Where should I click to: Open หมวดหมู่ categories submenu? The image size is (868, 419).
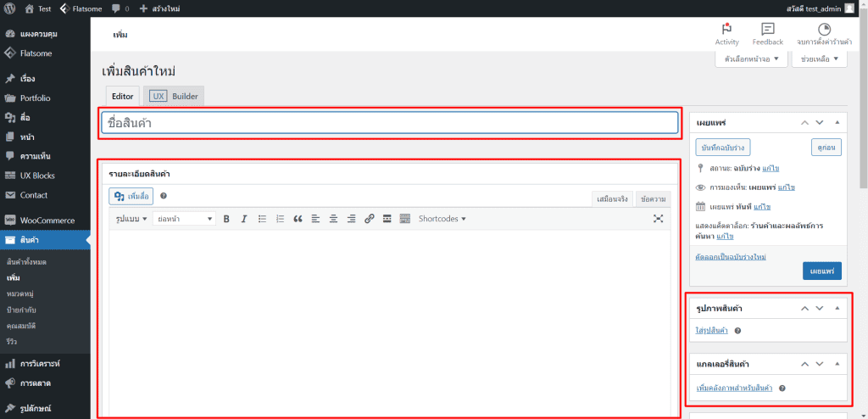coord(20,293)
